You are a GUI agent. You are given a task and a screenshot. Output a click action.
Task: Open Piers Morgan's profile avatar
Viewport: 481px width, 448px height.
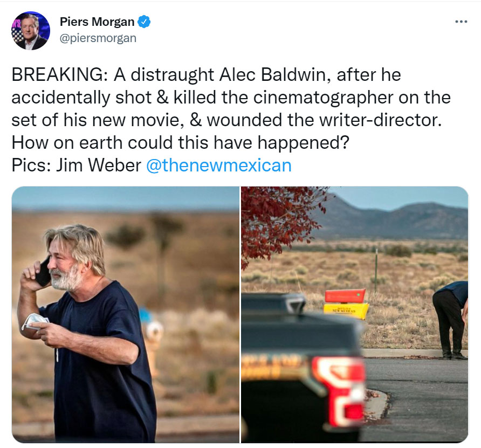click(31, 31)
